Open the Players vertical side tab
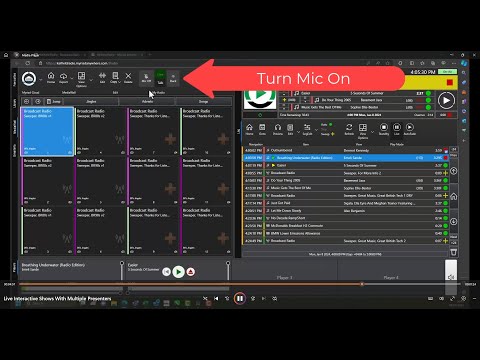 tap(14, 267)
